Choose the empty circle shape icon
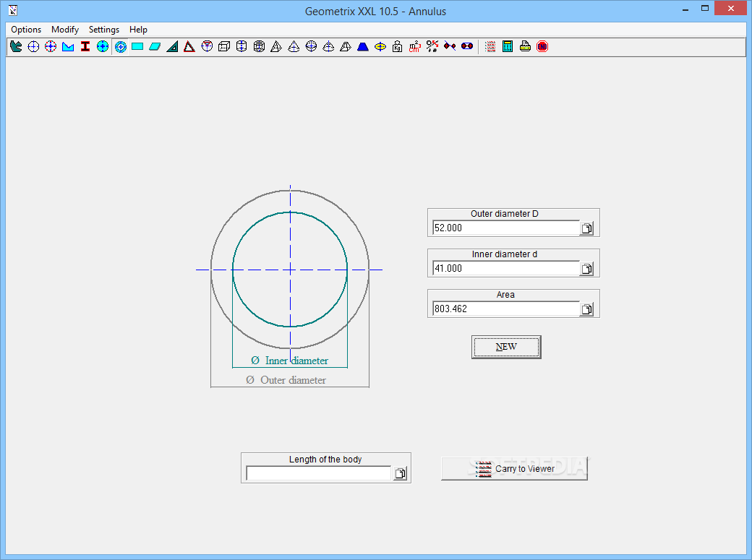 33,46
